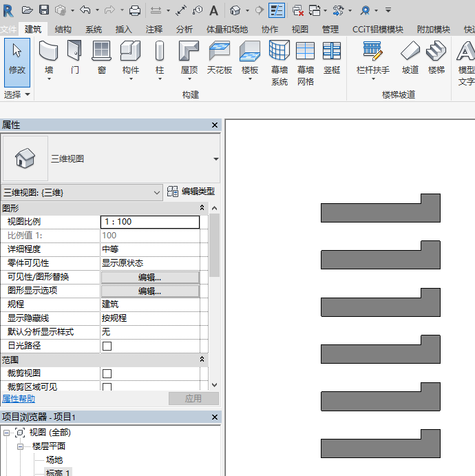Collapse the 图形 properties group
This screenshot has width=475, height=476.
202,207
